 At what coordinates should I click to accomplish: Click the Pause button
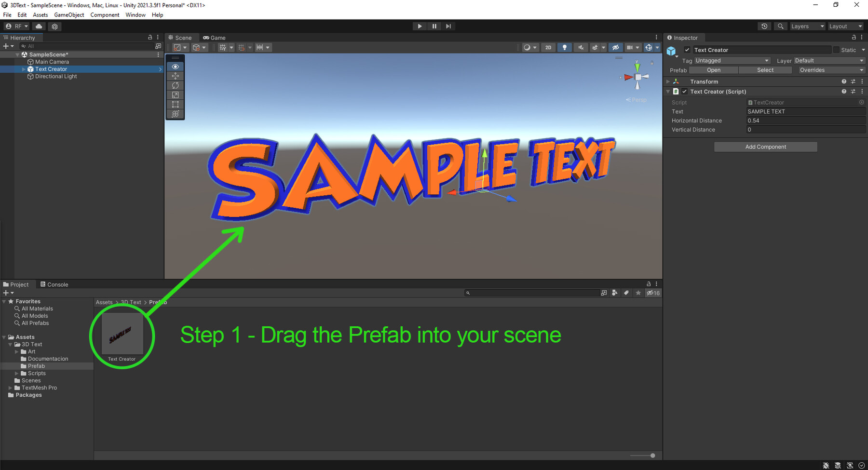(434, 27)
